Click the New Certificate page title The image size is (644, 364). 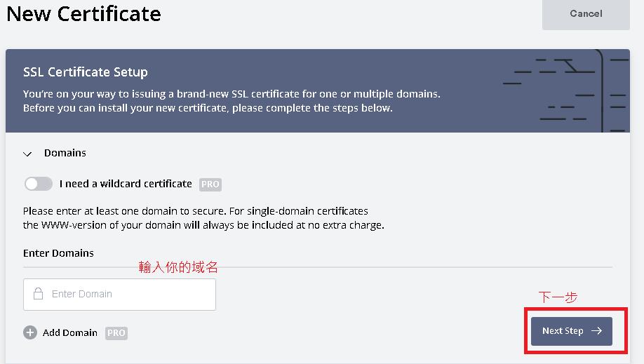[83, 14]
